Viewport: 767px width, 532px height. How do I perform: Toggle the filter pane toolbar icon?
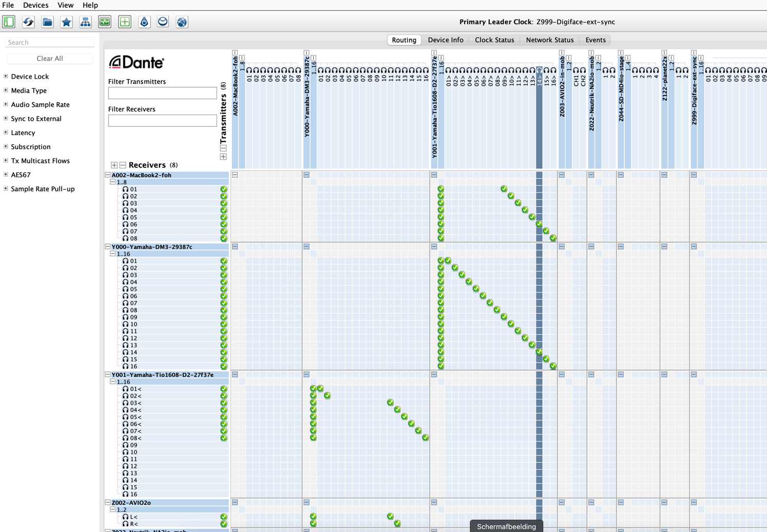[x=9, y=22]
